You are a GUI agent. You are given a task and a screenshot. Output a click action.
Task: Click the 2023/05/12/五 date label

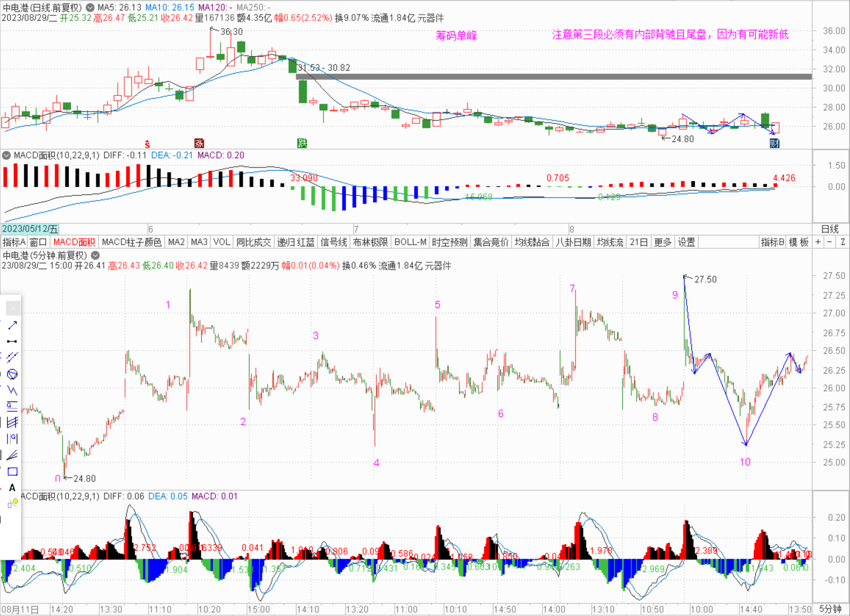coord(30,229)
